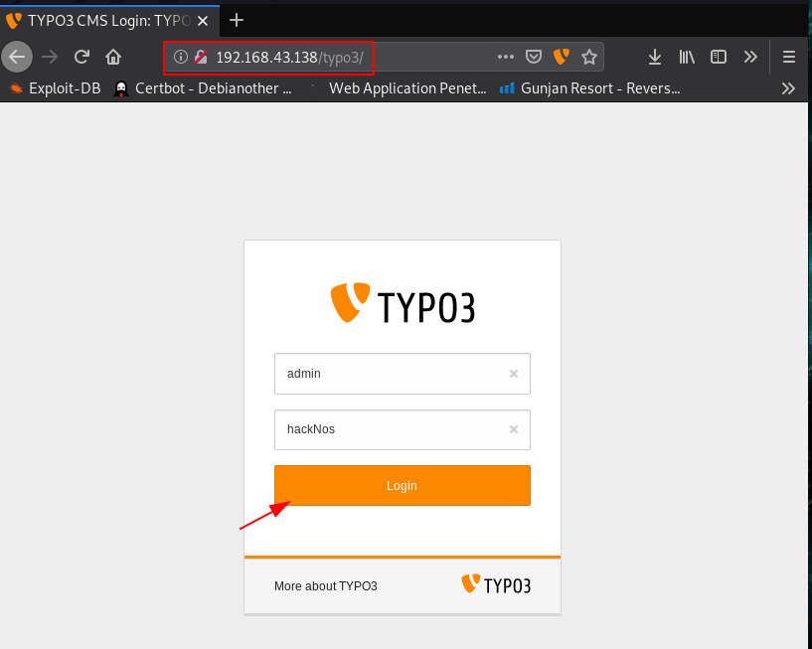Viewport: 812px width, 649px height.
Task: Click the address bar URL 192.168.43.138/typo3/
Action: click(289, 57)
